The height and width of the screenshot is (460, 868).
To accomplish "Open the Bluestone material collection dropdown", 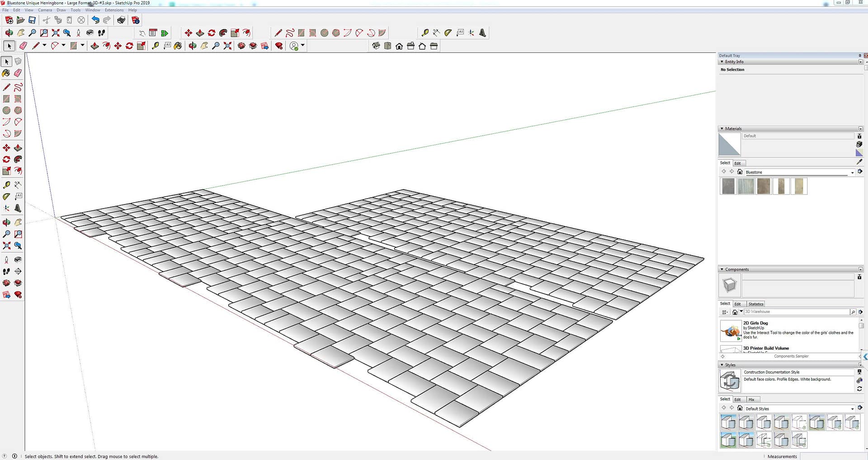I will tap(852, 172).
